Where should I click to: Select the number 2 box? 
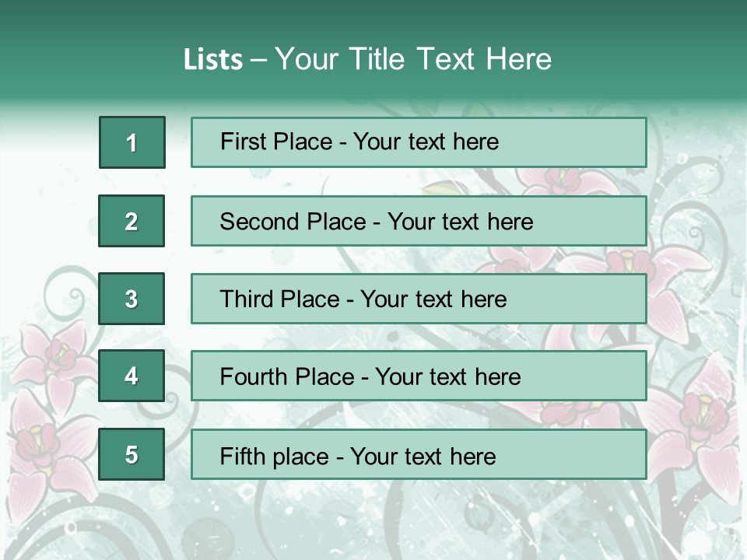132,221
